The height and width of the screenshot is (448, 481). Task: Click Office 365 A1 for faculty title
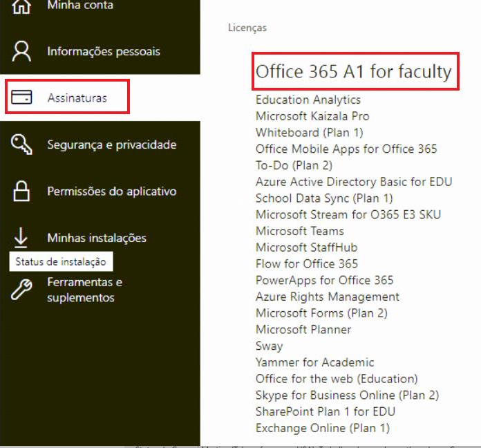pyautogui.click(x=354, y=71)
